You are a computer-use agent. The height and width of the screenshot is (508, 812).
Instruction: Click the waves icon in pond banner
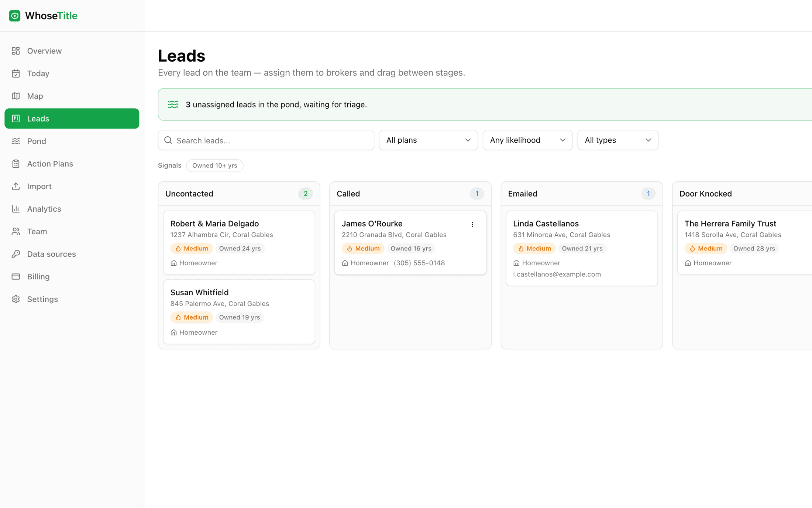tap(173, 105)
